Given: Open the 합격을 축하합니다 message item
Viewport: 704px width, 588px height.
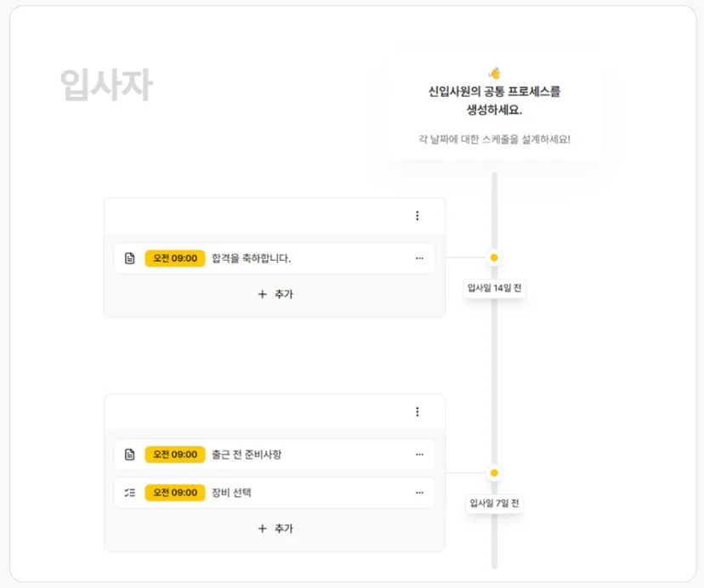Looking at the screenshot, I should [x=275, y=258].
